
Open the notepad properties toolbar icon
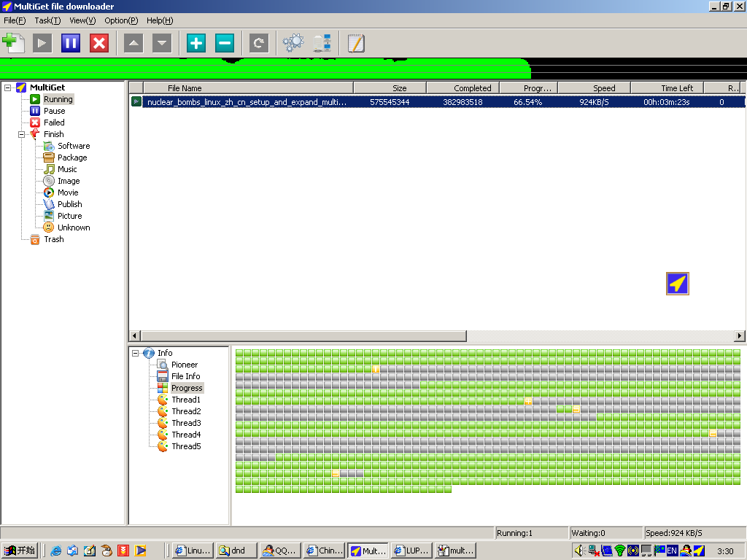(x=356, y=43)
